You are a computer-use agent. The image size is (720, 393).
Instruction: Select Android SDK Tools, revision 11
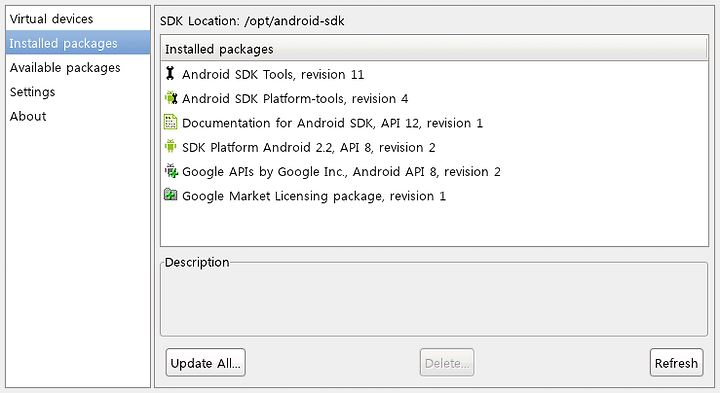coord(434,74)
